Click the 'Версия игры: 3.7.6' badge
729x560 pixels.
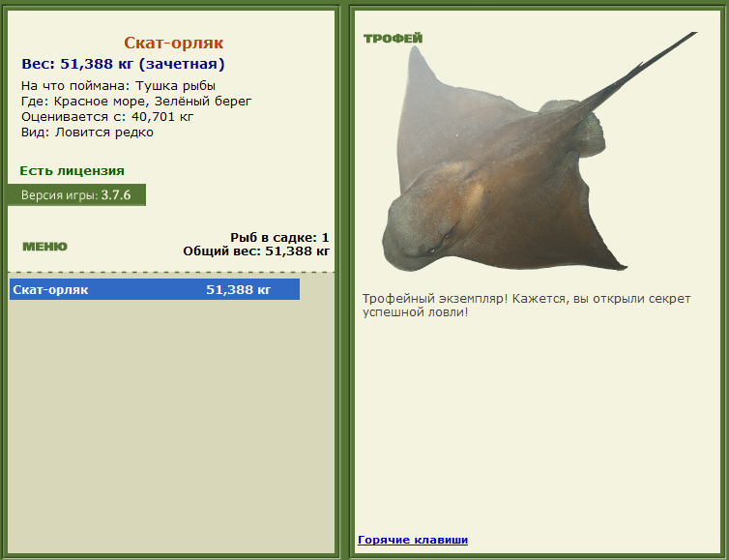pyautogui.click(x=76, y=194)
